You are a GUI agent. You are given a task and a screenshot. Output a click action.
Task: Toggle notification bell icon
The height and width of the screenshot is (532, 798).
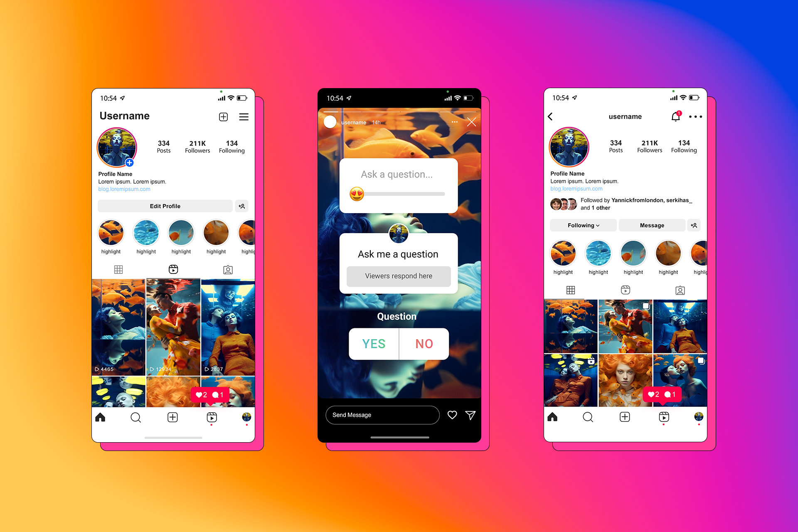tap(676, 116)
